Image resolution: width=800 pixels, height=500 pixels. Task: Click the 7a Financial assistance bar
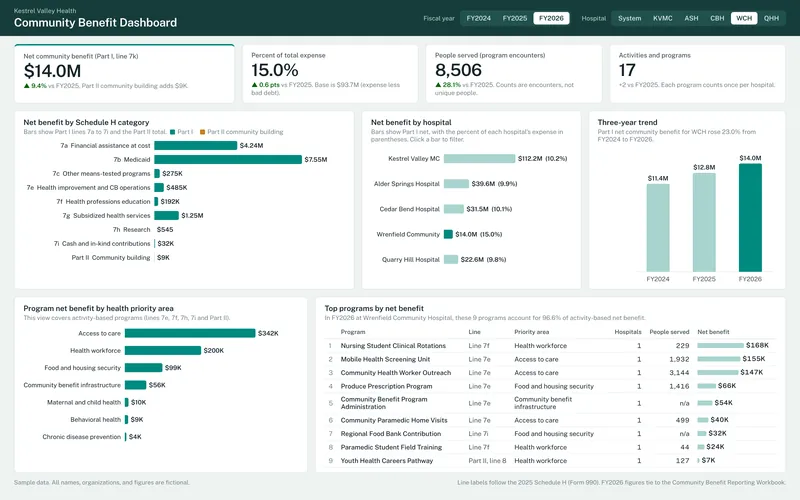(x=196, y=145)
